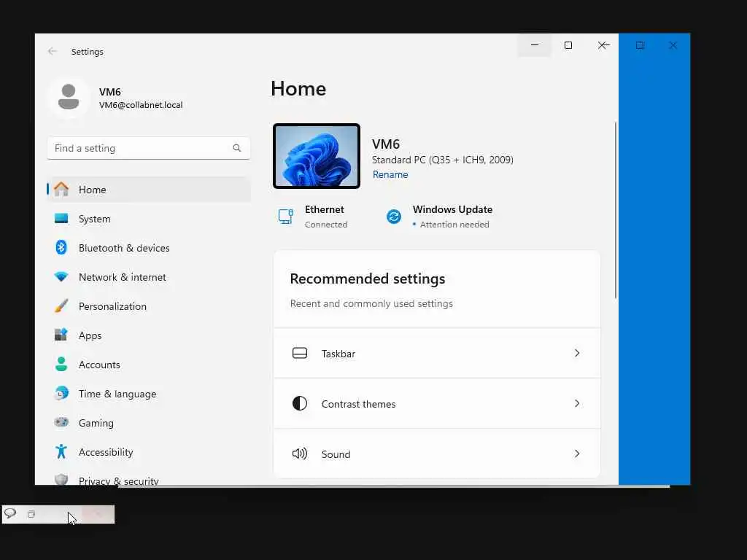This screenshot has height=560, width=747.
Task: Open the Contrast themes label
Action: pos(358,404)
